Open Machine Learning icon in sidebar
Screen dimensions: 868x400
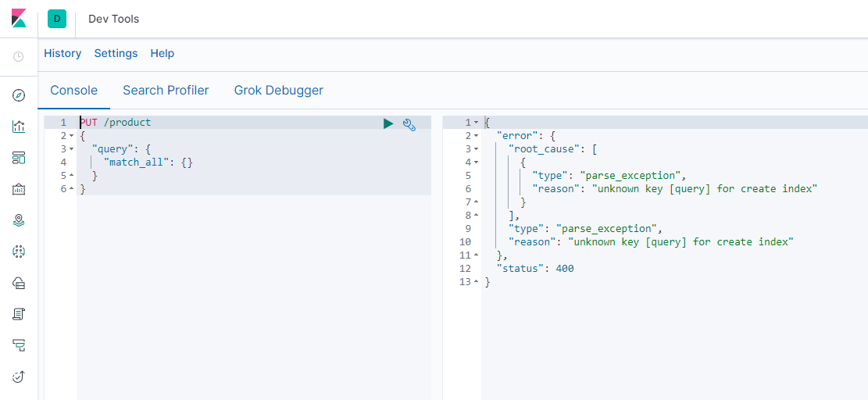[18, 252]
